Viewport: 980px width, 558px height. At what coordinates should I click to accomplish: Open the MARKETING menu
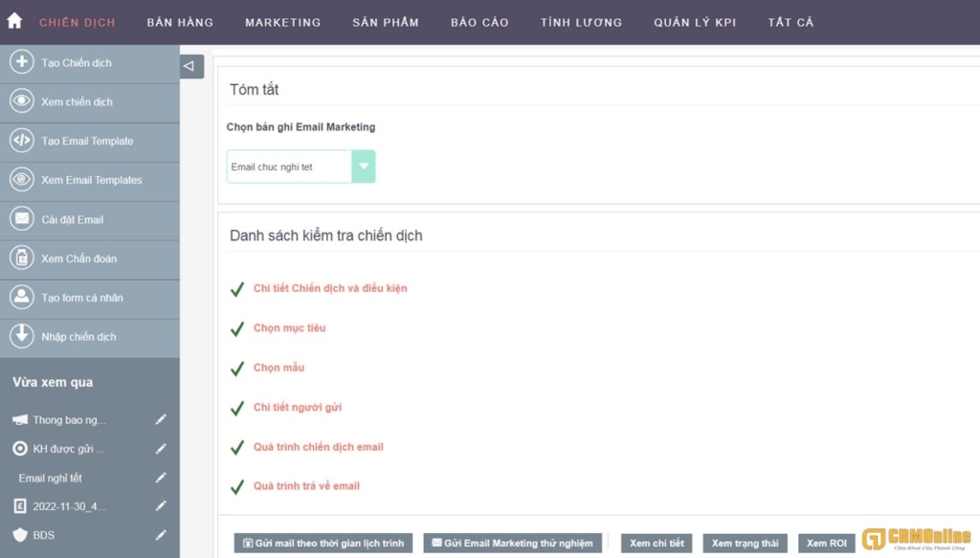coord(282,22)
